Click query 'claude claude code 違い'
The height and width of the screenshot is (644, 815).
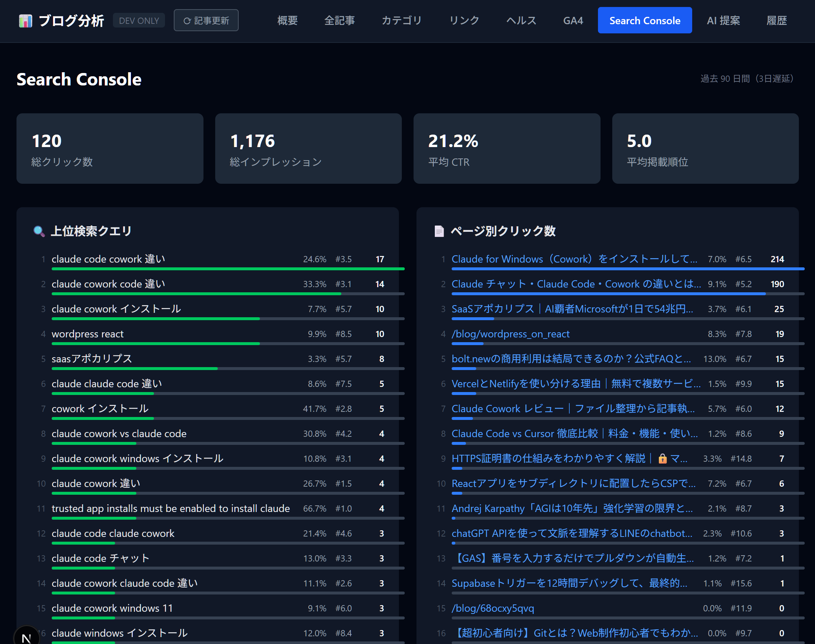tap(107, 384)
